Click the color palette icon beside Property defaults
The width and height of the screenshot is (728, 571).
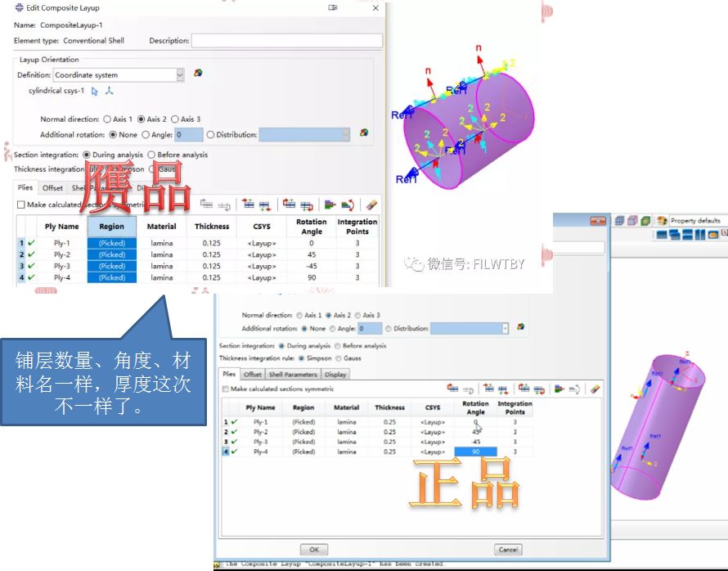tap(661, 221)
